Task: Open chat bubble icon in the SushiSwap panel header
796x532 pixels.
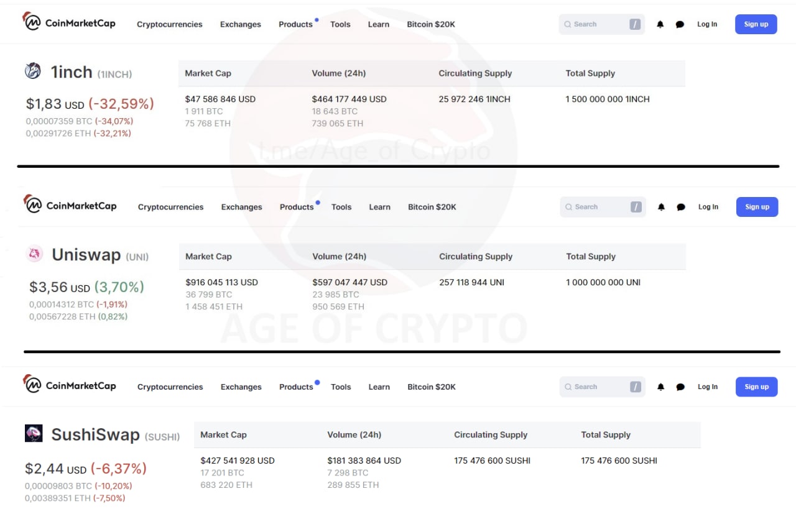Action: [x=681, y=387]
